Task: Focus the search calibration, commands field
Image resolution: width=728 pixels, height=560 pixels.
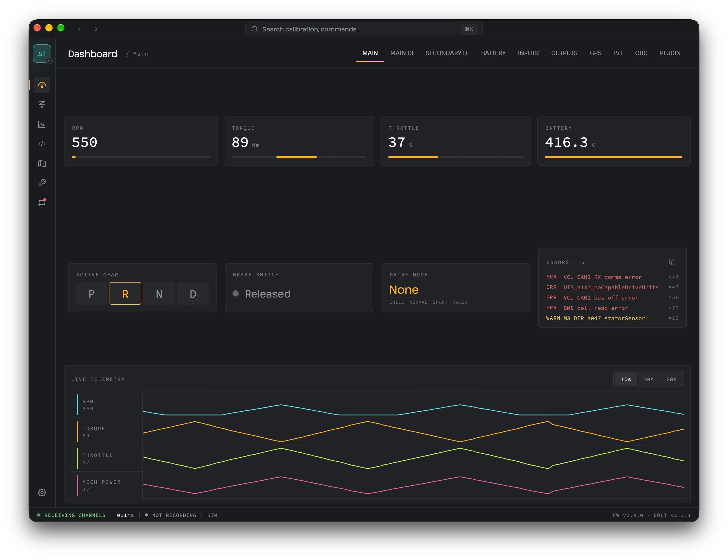Action: [x=364, y=29]
